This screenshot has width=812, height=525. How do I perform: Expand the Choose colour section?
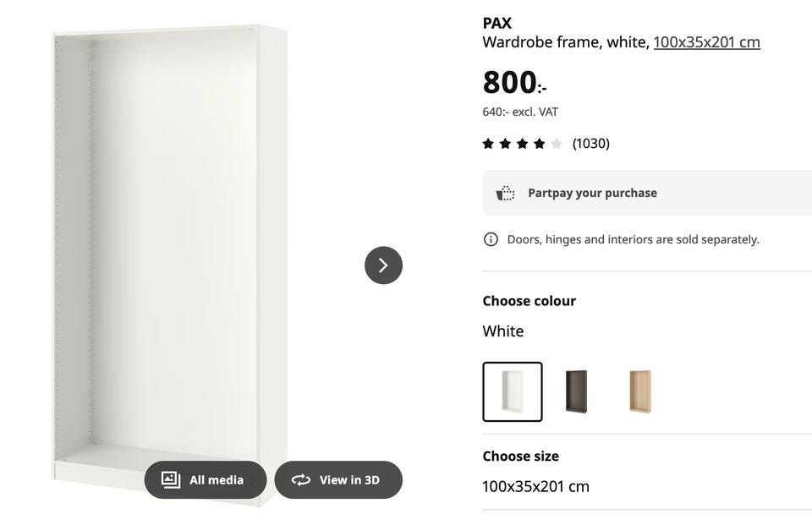pos(529,301)
